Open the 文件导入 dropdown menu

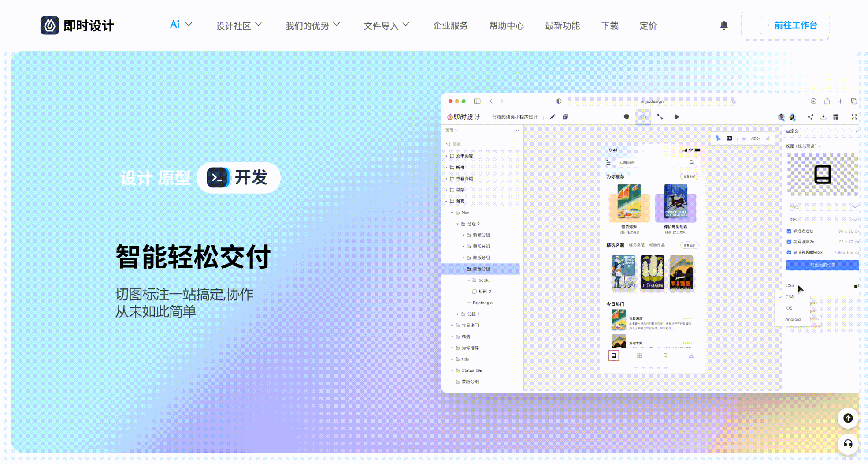click(x=386, y=26)
